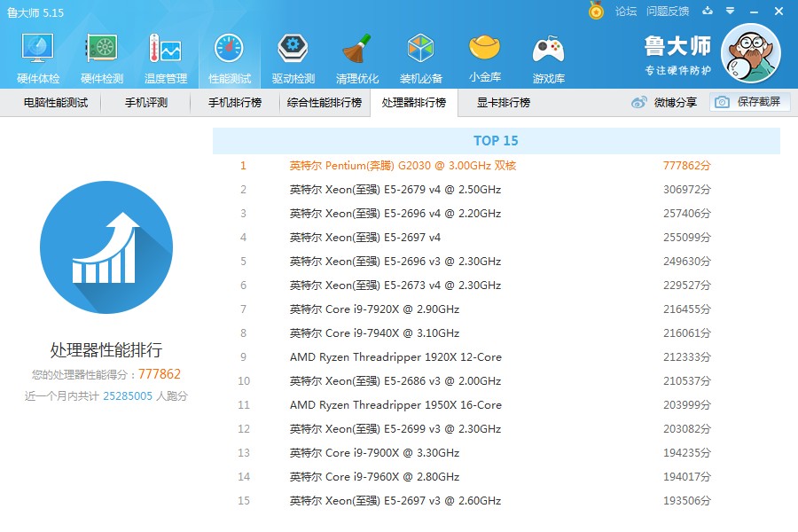Click the 鲁大师 5.15 title text

pyautogui.click(x=35, y=12)
